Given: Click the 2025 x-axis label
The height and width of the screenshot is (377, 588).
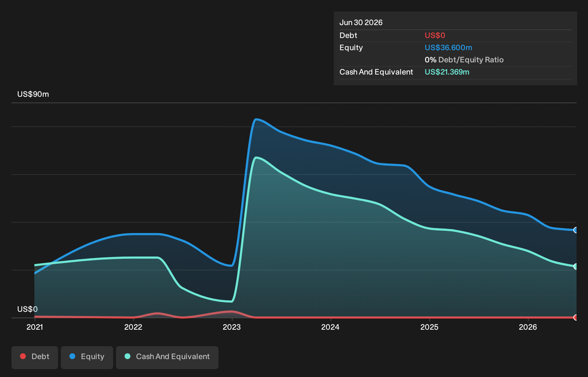Looking at the screenshot, I should (429, 327).
